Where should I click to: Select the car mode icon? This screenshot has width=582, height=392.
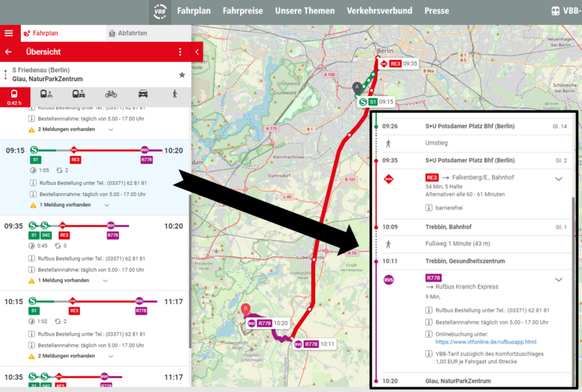coord(143,94)
